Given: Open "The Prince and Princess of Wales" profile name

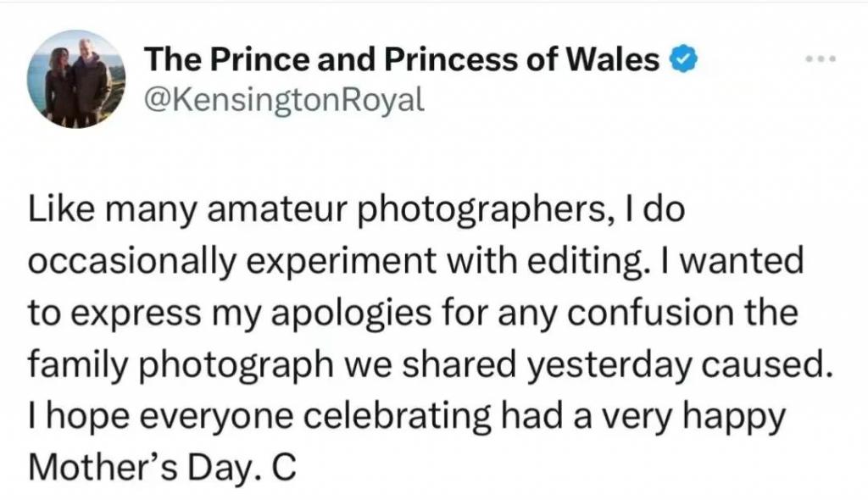Looking at the screenshot, I should coord(403,60).
